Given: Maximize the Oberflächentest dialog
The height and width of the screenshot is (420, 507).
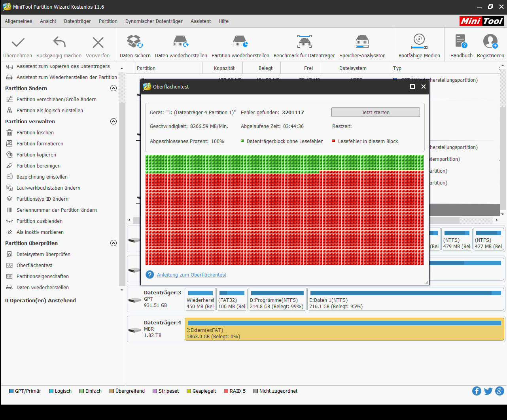Looking at the screenshot, I should click(x=412, y=87).
